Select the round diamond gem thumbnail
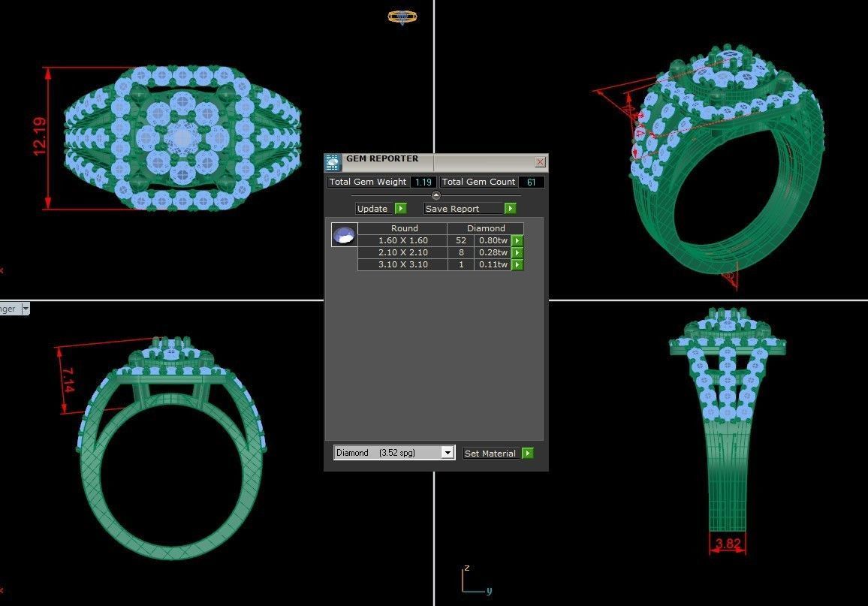 pyautogui.click(x=345, y=234)
